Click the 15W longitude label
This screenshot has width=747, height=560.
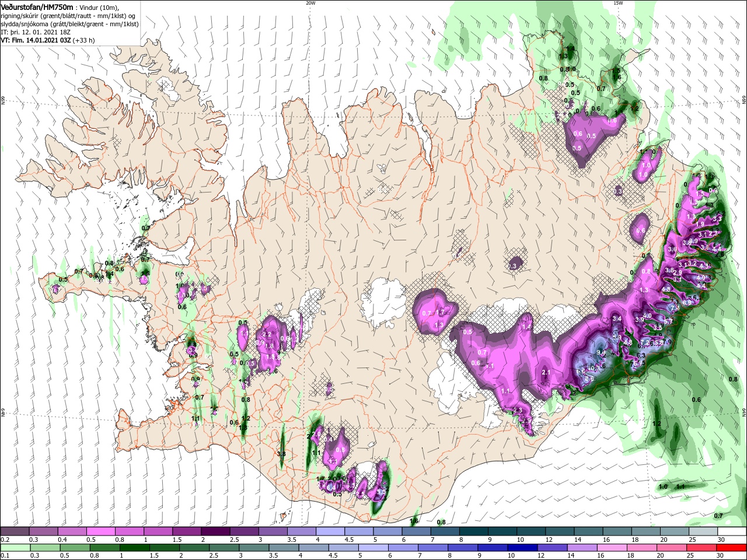tap(618, 3)
